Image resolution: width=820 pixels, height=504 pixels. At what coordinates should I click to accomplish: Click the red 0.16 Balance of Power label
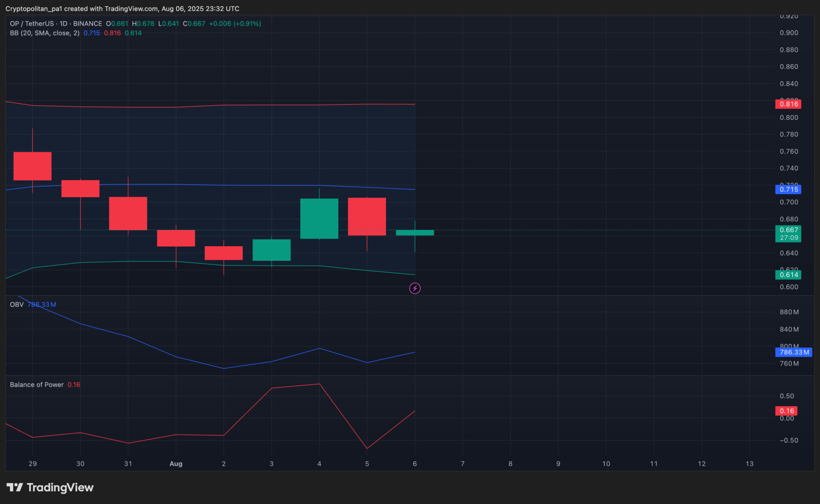click(x=786, y=411)
